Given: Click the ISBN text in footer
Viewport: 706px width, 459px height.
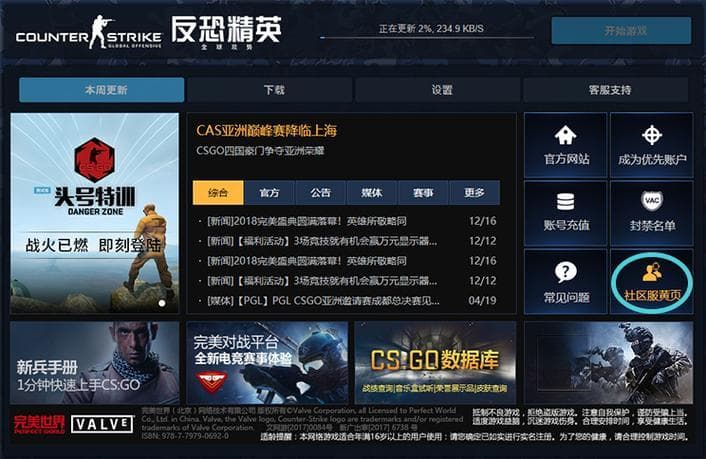Looking at the screenshot, I should point(185,436).
